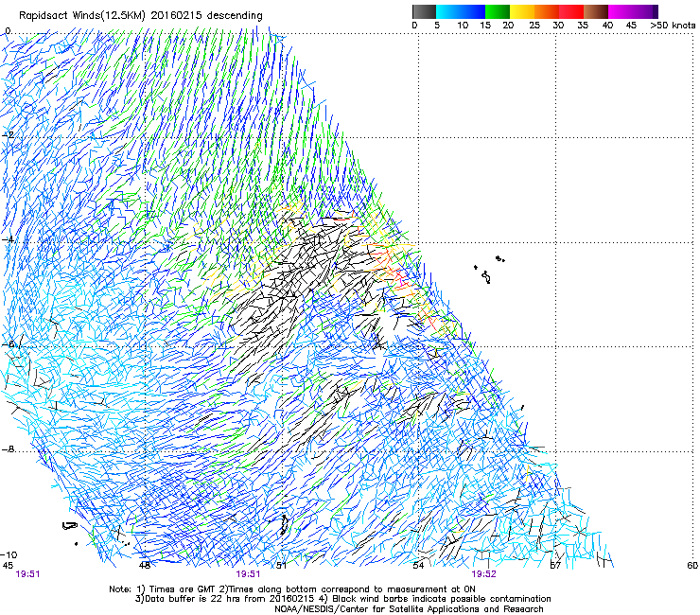
Task: Select the '30' legend speed label
Action: [558, 26]
